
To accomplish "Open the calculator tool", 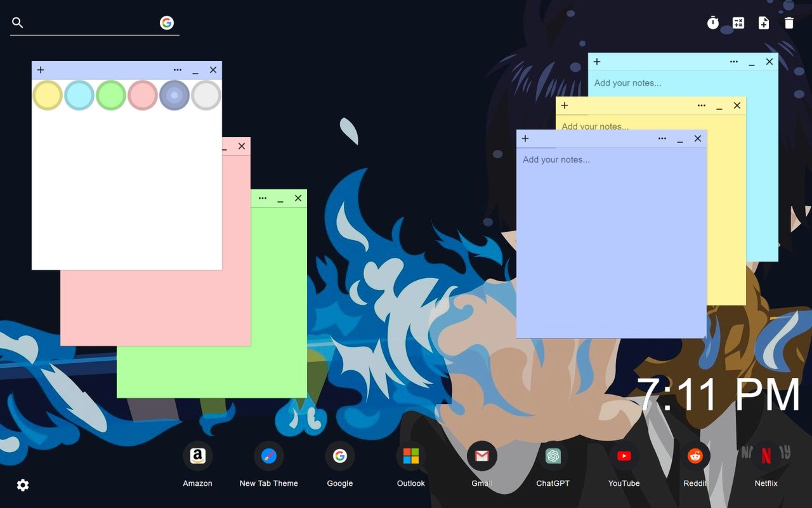I will click(x=738, y=23).
